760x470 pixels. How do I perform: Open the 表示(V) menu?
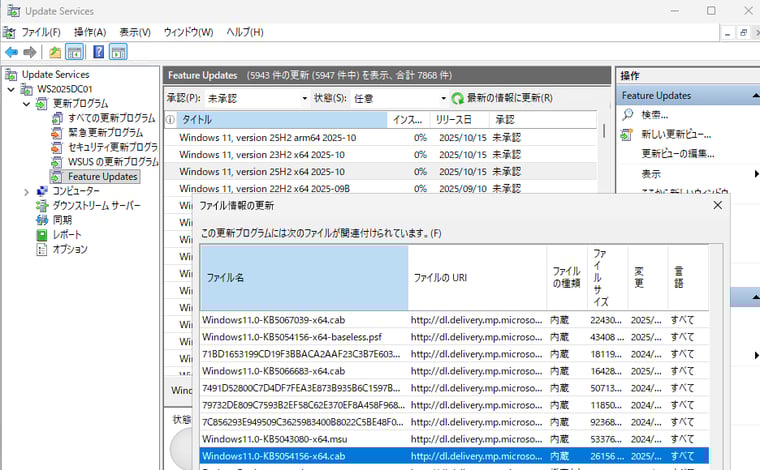click(135, 32)
